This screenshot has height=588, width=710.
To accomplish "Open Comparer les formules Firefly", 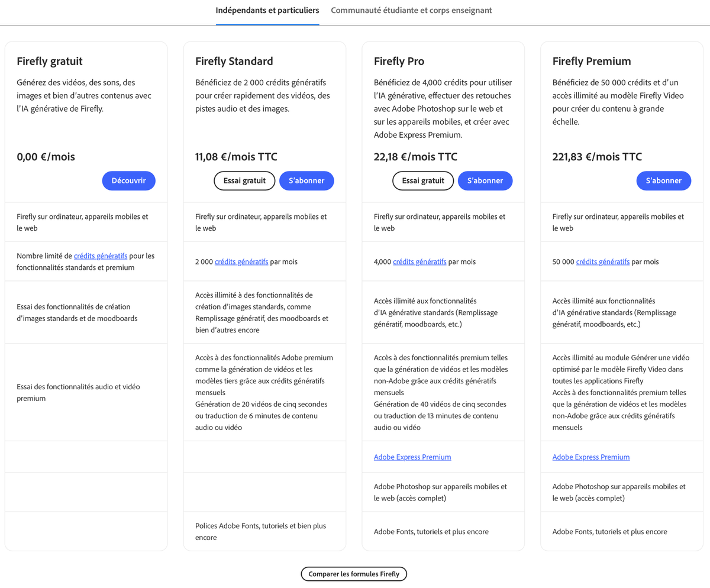I will (x=353, y=573).
